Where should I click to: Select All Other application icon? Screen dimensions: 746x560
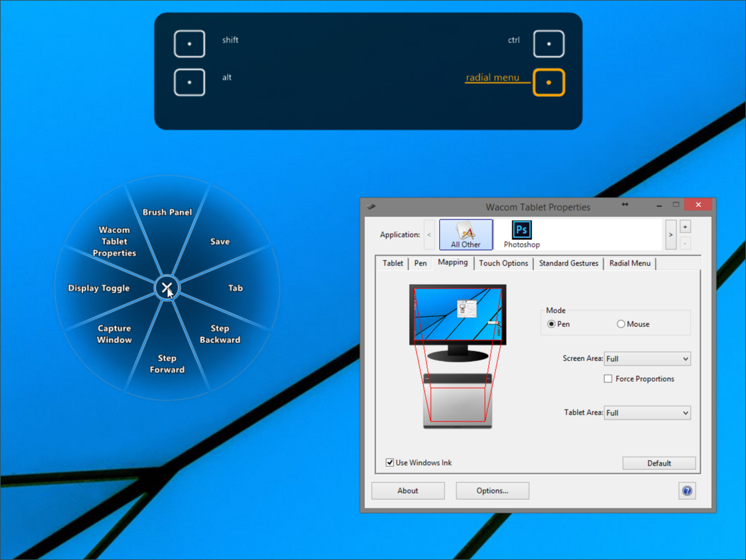point(466,234)
